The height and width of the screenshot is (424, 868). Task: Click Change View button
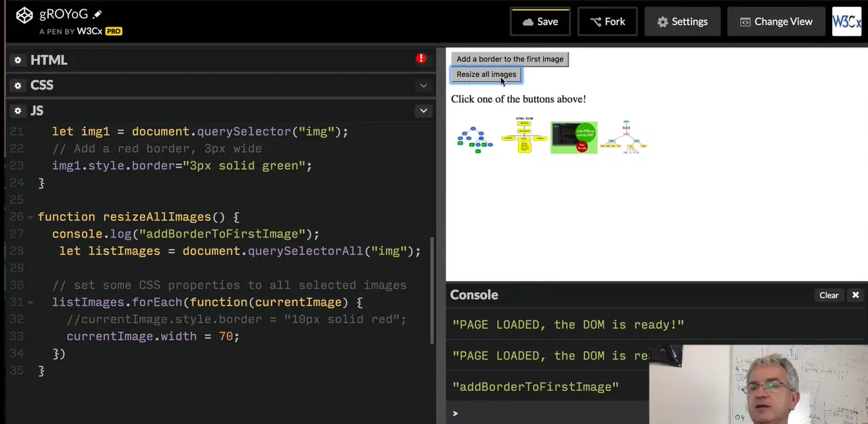(776, 22)
